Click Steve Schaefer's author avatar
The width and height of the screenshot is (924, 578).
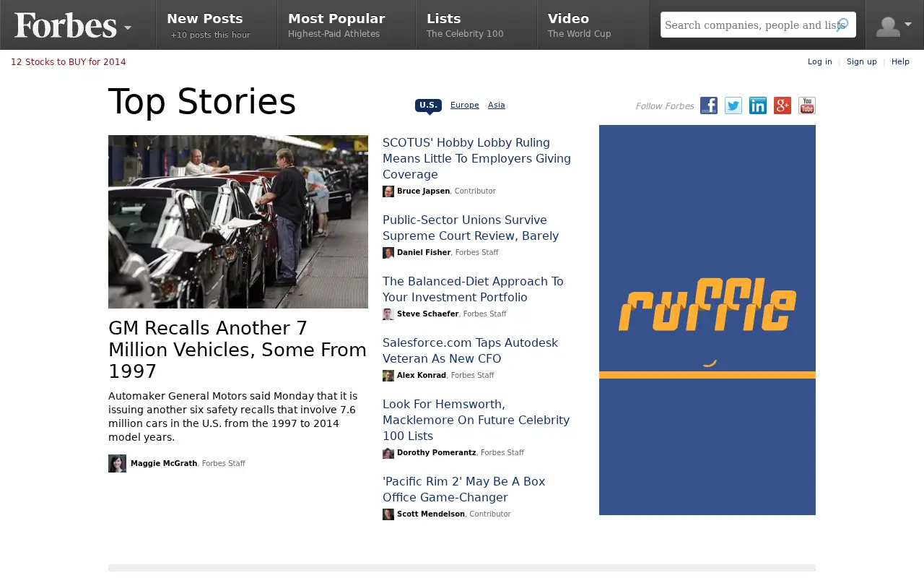click(x=388, y=314)
